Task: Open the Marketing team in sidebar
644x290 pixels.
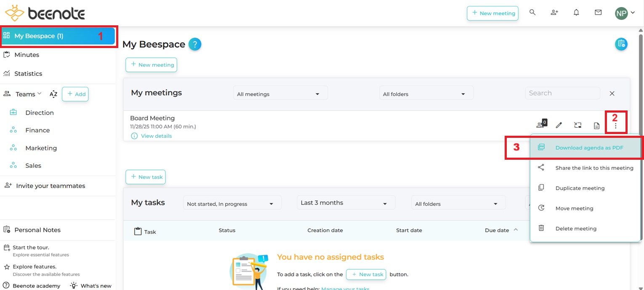Action: click(41, 148)
